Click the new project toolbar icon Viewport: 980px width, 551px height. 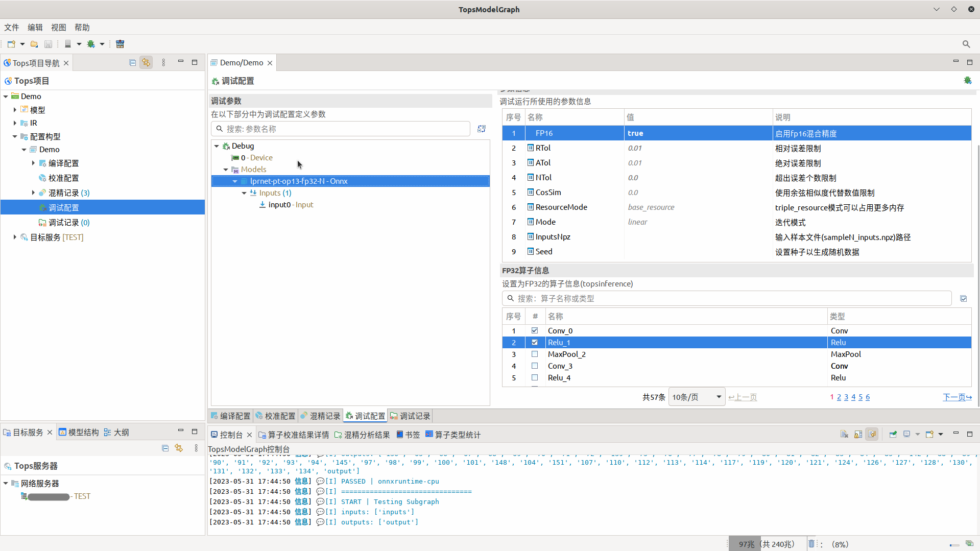[x=11, y=44]
